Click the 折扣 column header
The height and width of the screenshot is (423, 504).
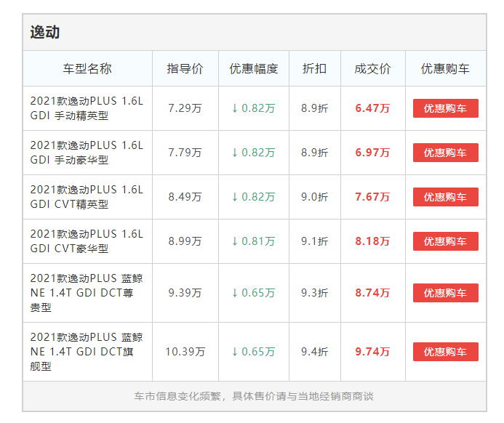point(315,69)
